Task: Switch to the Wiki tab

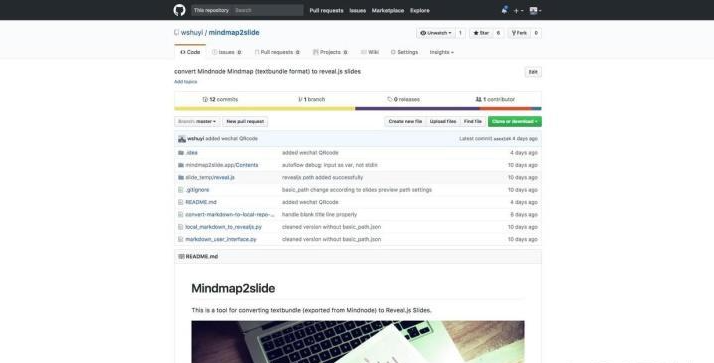Action: click(370, 52)
